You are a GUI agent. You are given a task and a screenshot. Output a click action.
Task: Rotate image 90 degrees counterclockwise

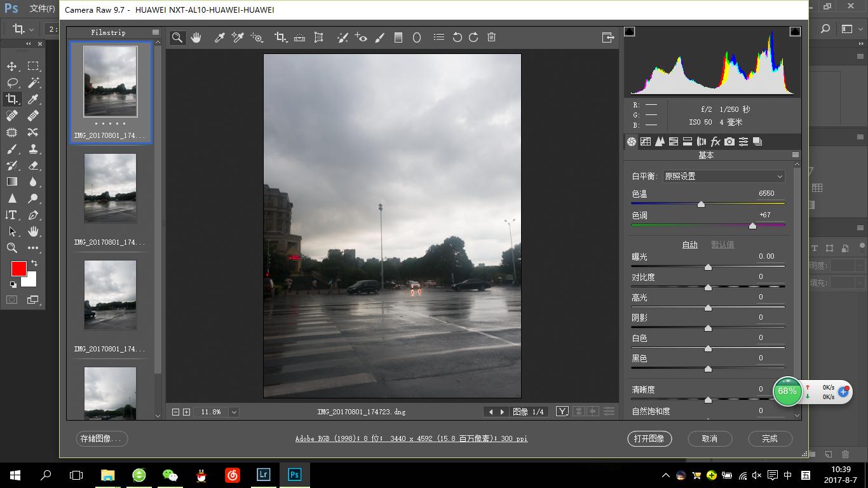pyautogui.click(x=457, y=37)
